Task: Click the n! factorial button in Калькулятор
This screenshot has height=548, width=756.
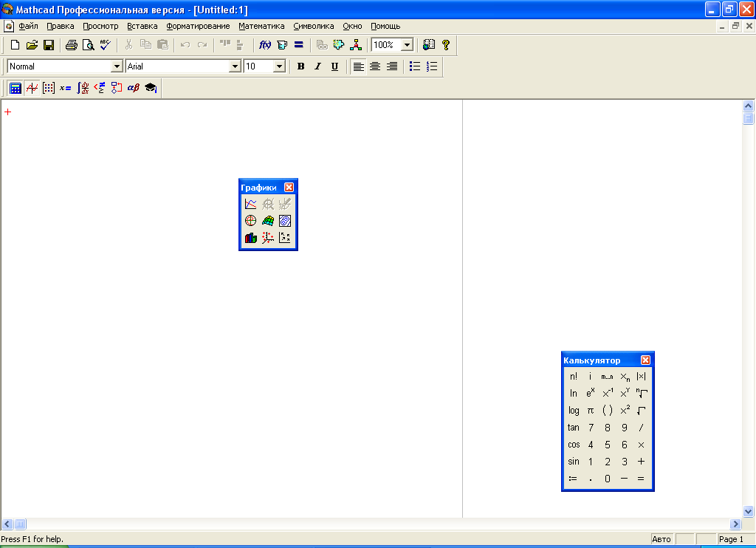Action: [573, 376]
